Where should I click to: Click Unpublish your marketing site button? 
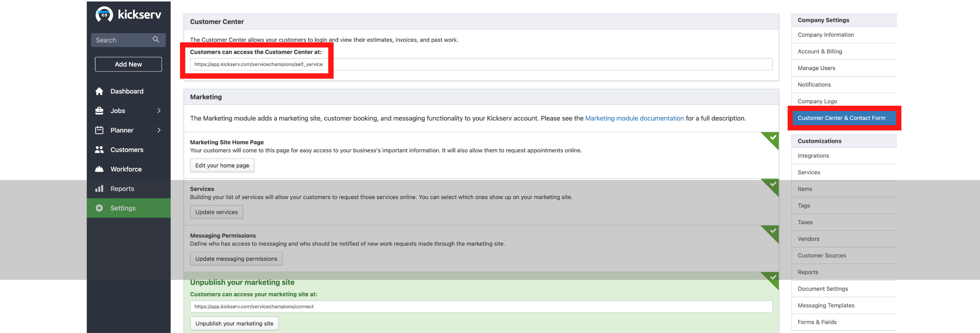[x=234, y=323]
